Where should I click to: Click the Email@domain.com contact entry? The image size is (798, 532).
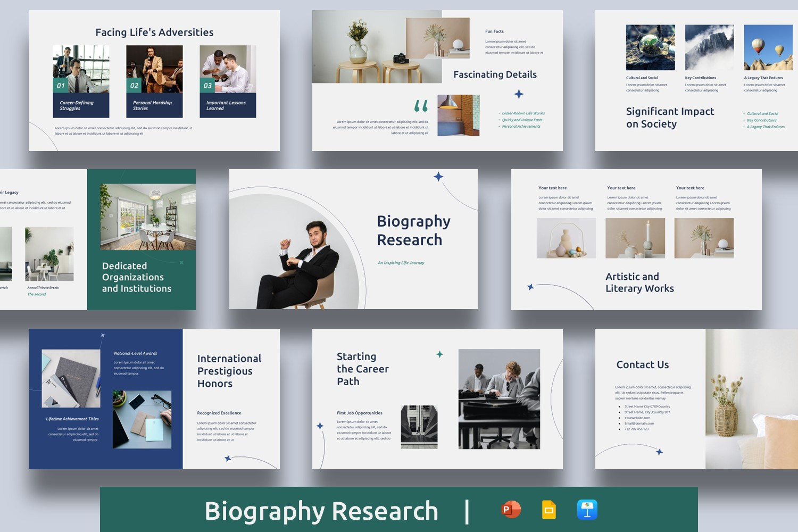639,423
